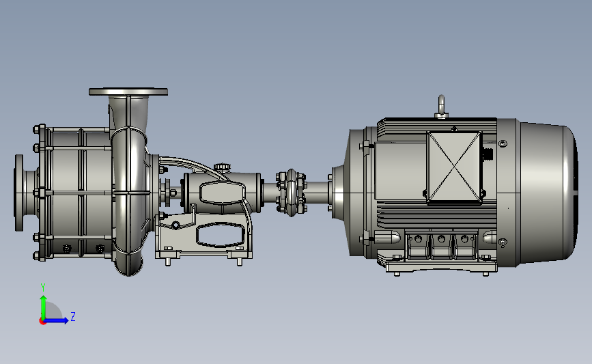Select the volute casing of the pump
Image resolution: width=592 pixels, height=364 pixels.
(x=129, y=200)
